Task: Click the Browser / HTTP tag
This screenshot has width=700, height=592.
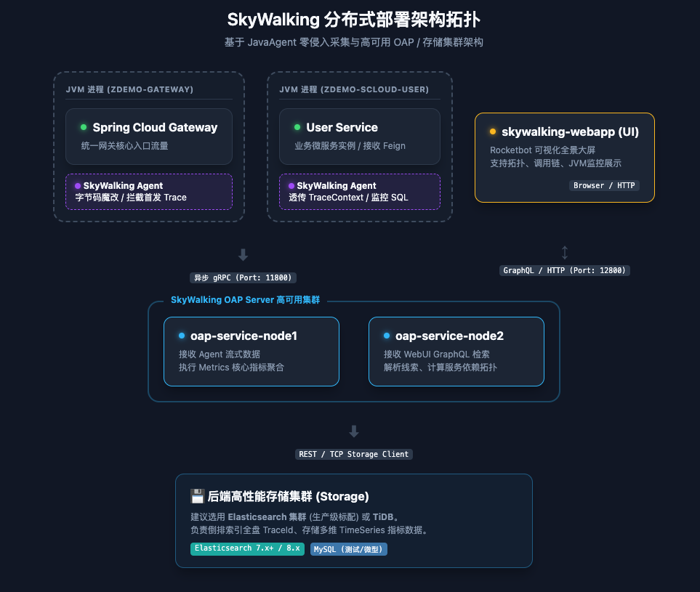Action: 604,185
